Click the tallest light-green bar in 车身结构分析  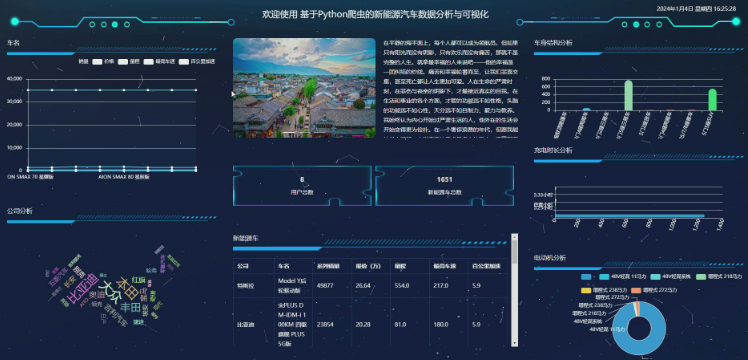pyautogui.click(x=628, y=95)
